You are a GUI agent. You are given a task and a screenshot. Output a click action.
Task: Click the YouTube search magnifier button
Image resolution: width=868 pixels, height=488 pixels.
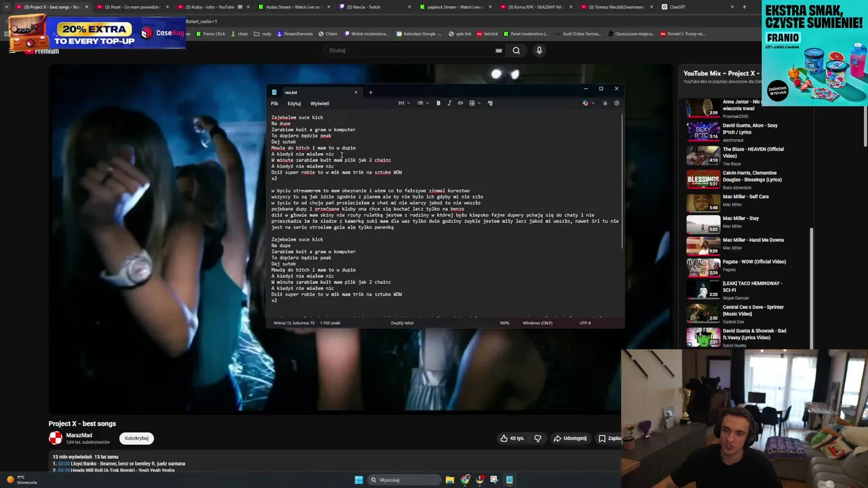point(516,50)
